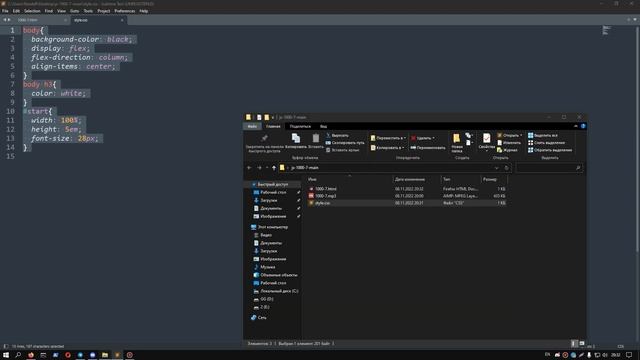The image size is (640, 360).
Task: Click Edit (Изменить) in the Explorer ribbon
Action: (x=509, y=143)
